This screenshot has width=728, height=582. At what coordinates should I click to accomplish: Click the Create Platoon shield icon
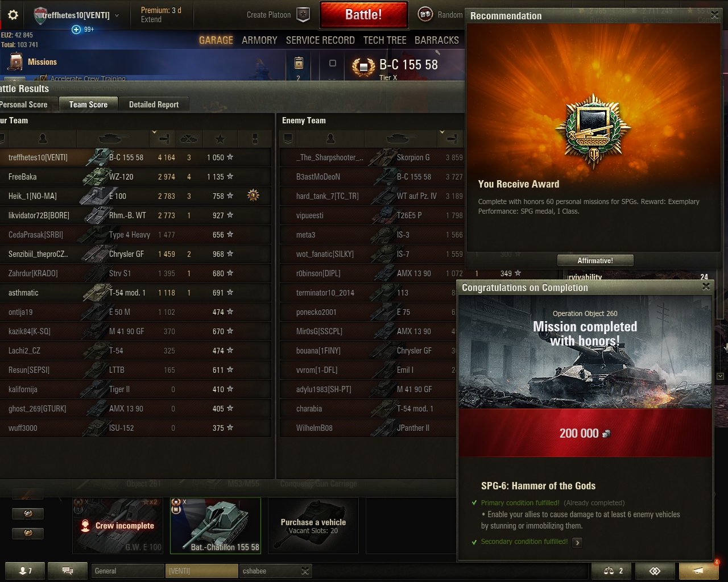304,15
